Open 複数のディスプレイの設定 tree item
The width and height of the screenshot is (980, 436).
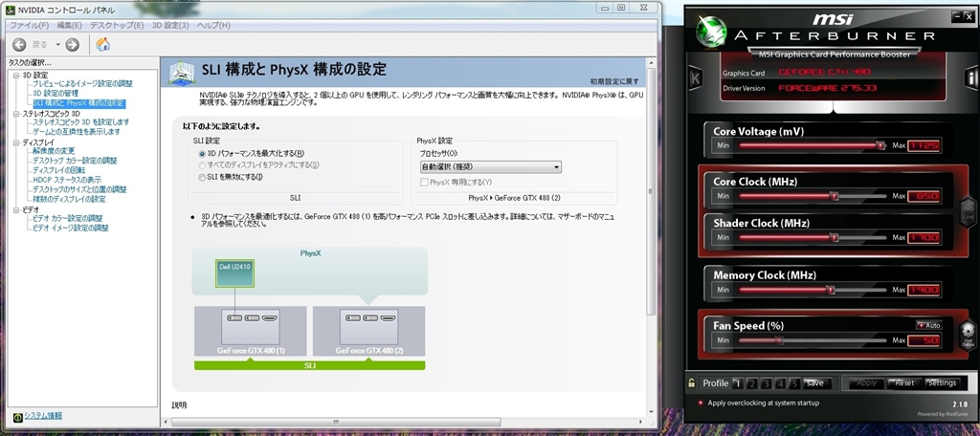click(x=69, y=199)
